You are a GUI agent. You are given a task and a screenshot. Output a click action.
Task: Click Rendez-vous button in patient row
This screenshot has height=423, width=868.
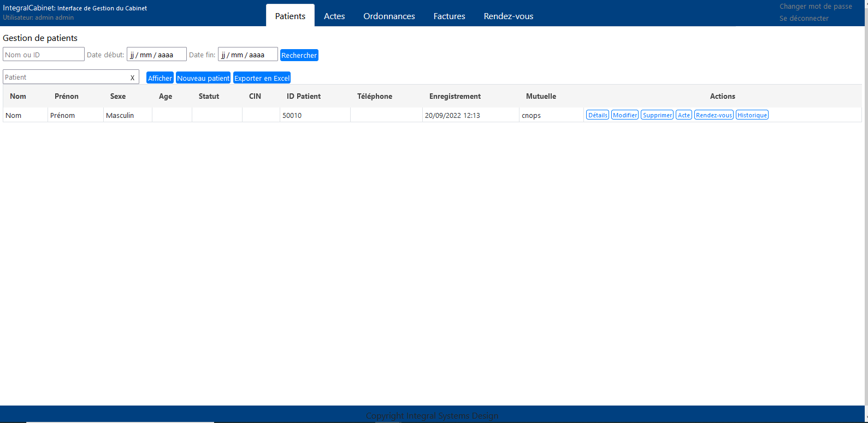(x=714, y=115)
